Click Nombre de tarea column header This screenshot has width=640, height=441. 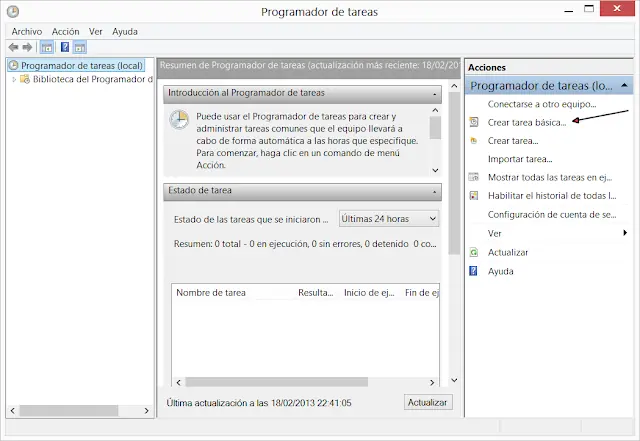(x=211, y=292)
